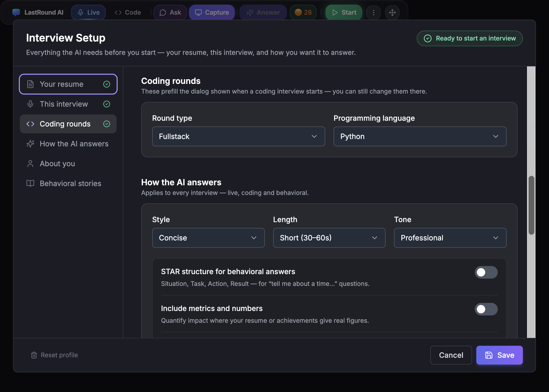The image size is (549, 392).
Task: Click Reset profile
Action: point(54,355)
